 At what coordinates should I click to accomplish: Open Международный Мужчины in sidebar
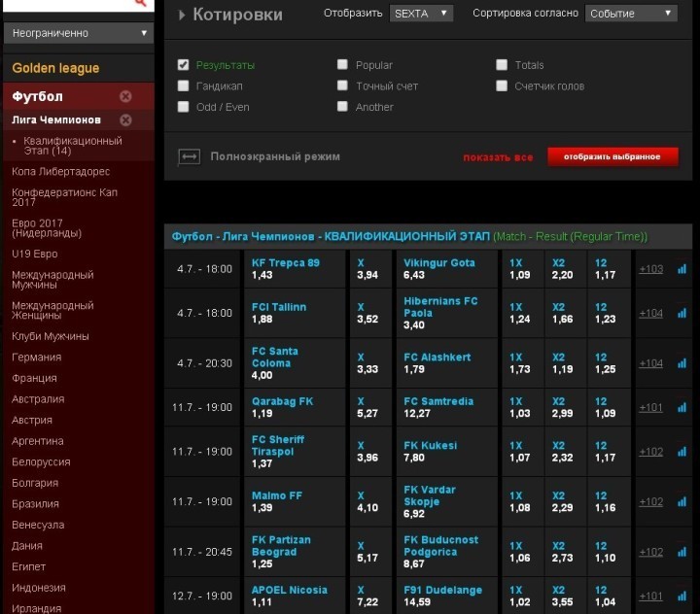[x=52, y=280]
